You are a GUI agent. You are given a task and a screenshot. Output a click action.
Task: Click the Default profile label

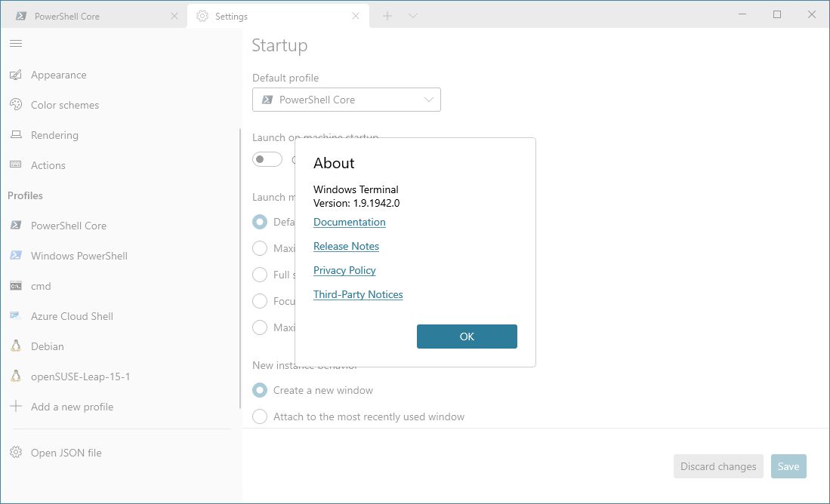285,78
